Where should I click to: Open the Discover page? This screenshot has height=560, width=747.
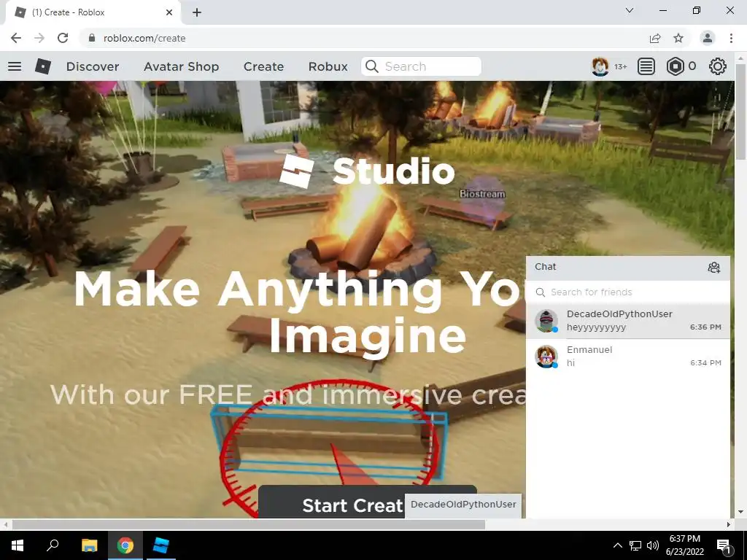click(x=93, y=66)
